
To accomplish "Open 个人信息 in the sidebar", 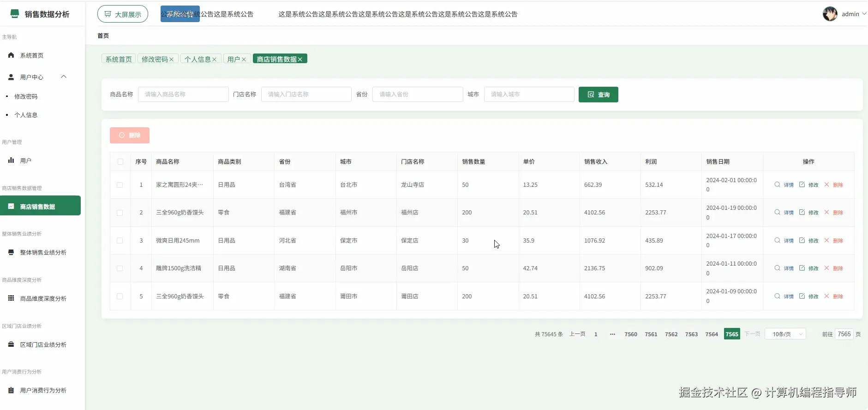I will pos(26,115).
